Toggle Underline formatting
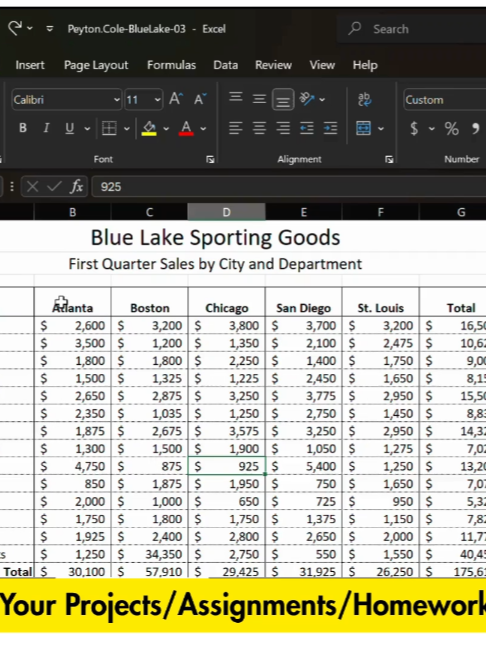The height and width of the screenshot is (648, 486). coord(69,128)
